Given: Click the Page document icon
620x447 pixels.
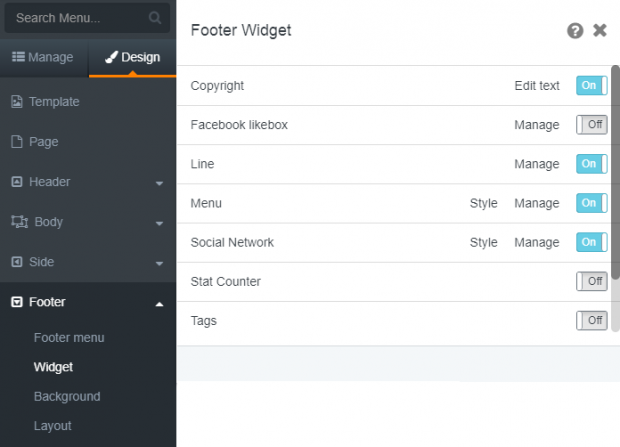Looking at the screenshot, I should (x=17, y=142).
